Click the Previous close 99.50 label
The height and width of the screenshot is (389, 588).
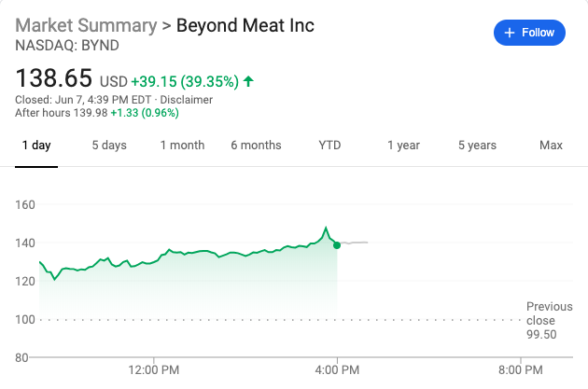547,320
